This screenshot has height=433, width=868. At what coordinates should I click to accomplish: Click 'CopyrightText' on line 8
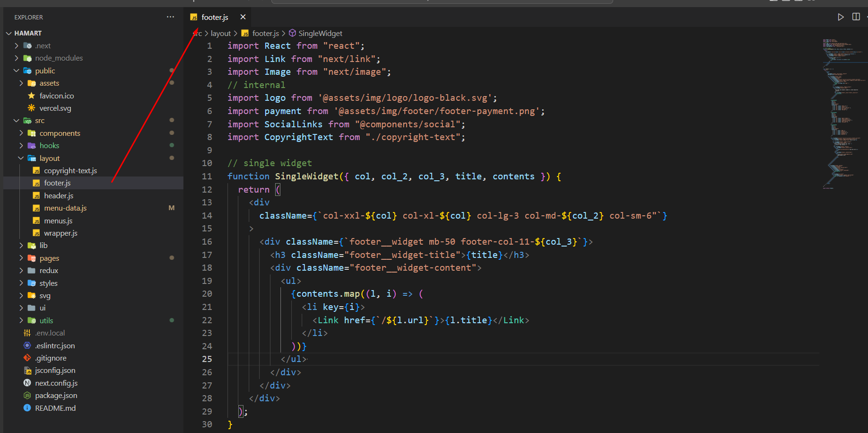(299, 137)
